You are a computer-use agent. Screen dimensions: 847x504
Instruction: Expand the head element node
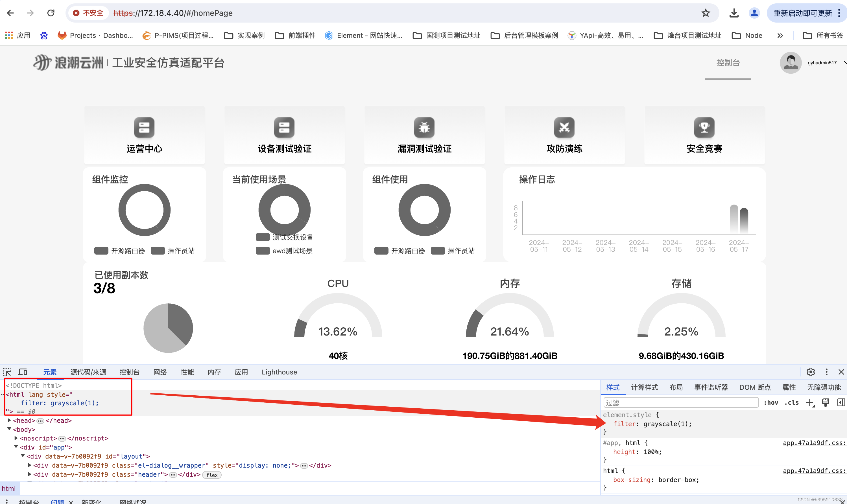[x=10, y=420]
